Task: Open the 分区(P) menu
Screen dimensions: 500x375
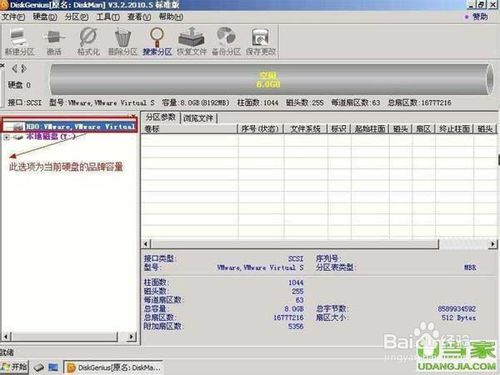Action: (x=76, y=17)
